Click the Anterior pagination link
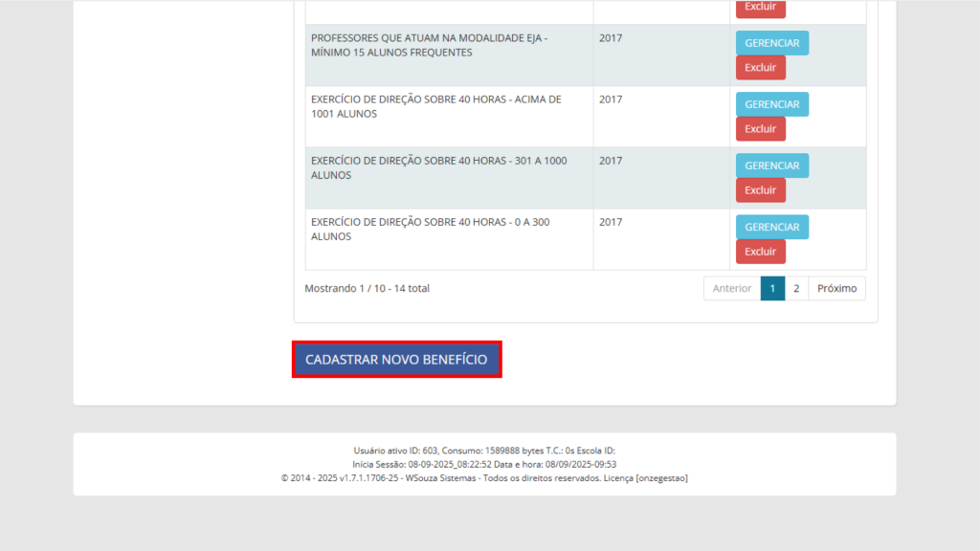 pyautogui.click(x=732, y=288)
